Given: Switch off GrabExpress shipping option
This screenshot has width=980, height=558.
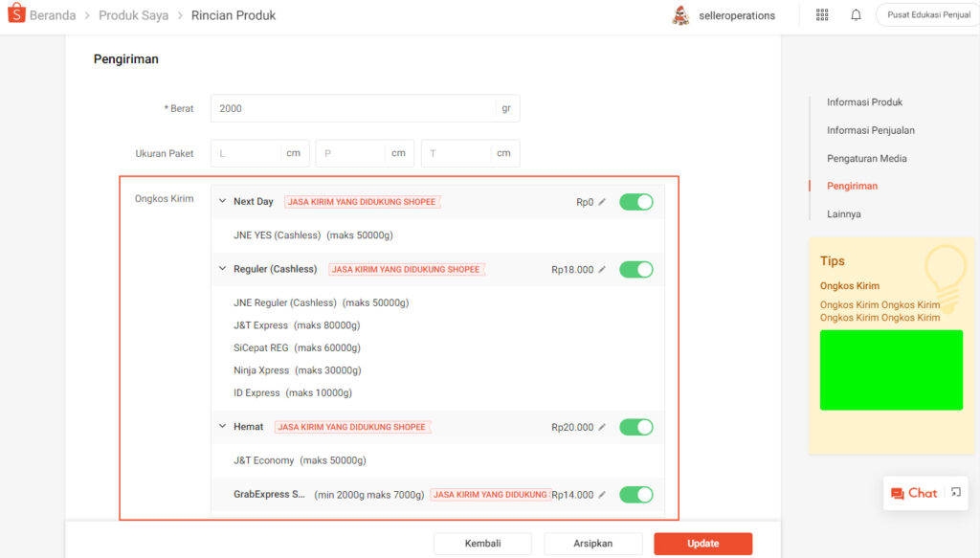Looking at the screenshot, I should 636,494.
